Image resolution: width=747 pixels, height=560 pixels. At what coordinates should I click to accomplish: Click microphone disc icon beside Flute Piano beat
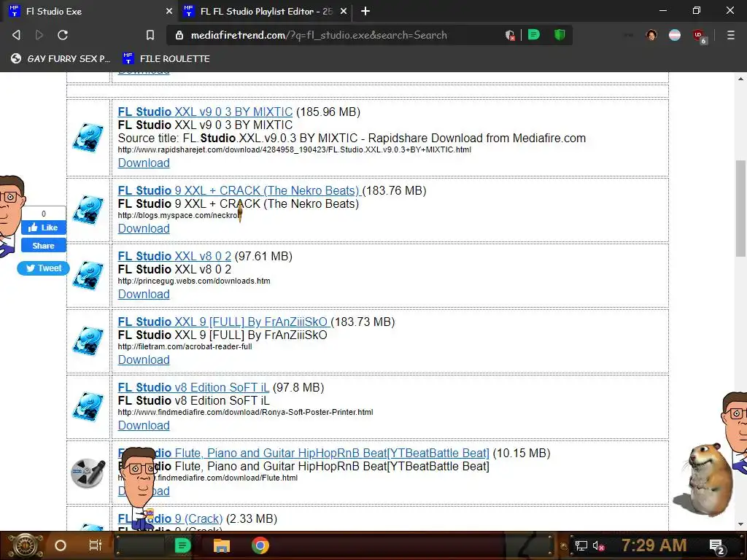[x=88, y=472]
